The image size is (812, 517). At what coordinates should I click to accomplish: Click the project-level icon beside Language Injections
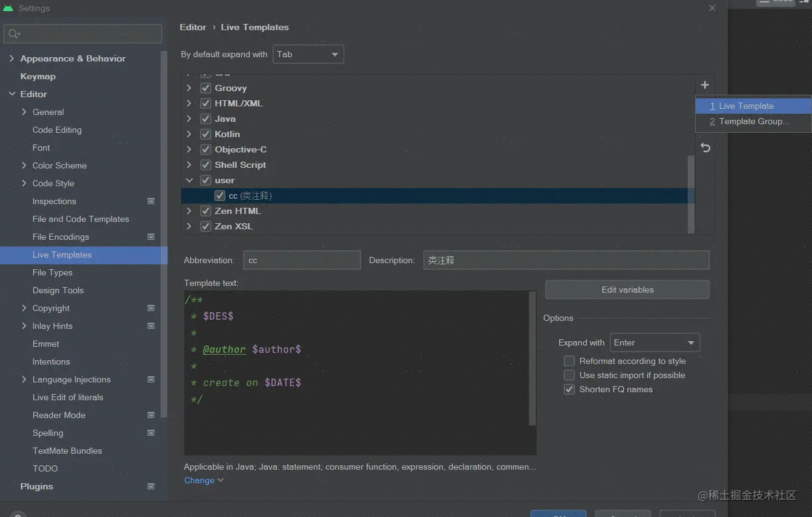(151, 379)
